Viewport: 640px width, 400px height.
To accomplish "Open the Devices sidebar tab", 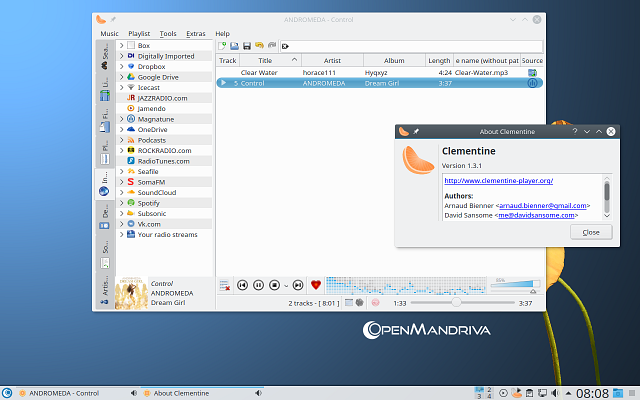I will point(104,217).
